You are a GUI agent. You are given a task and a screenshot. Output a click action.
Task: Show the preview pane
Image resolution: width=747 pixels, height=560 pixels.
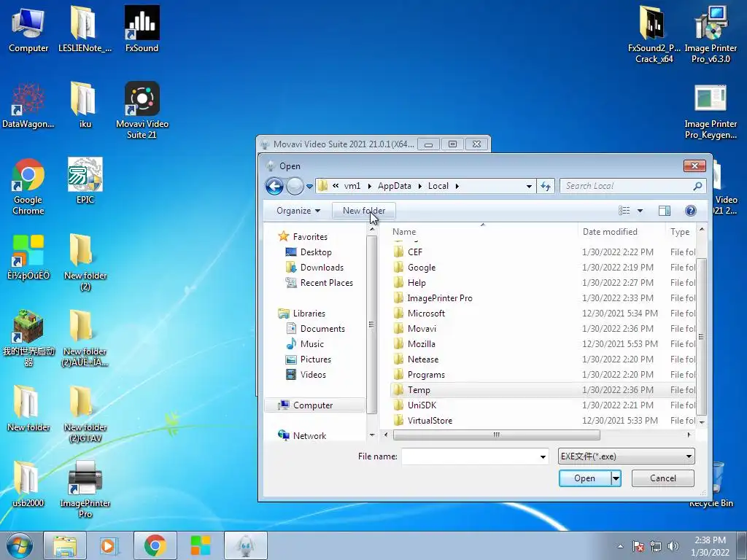coord(664,211)
